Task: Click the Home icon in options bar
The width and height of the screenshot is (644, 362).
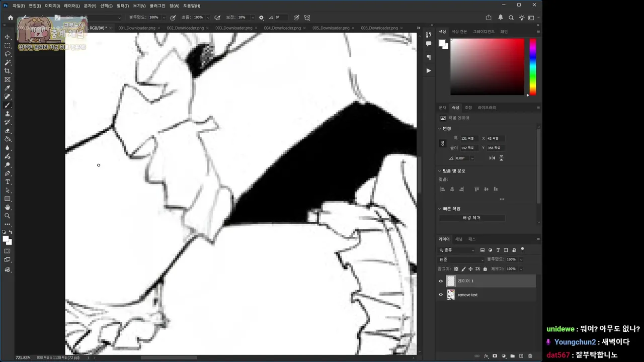Action: click(11, 18)
